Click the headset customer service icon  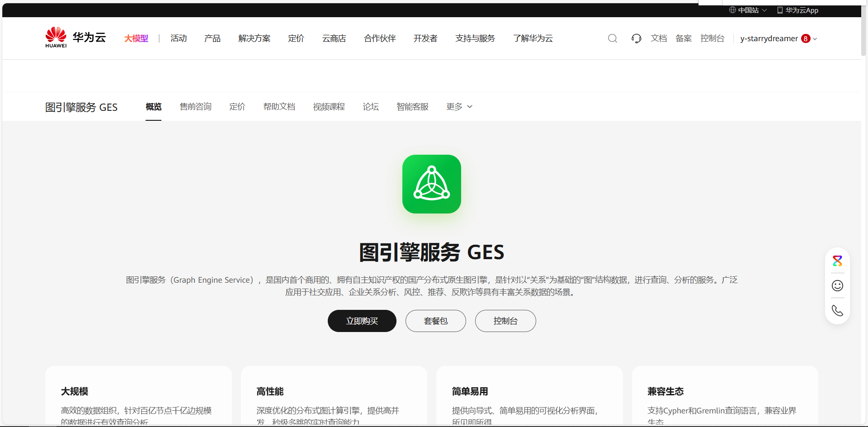(x=637, y=38)
